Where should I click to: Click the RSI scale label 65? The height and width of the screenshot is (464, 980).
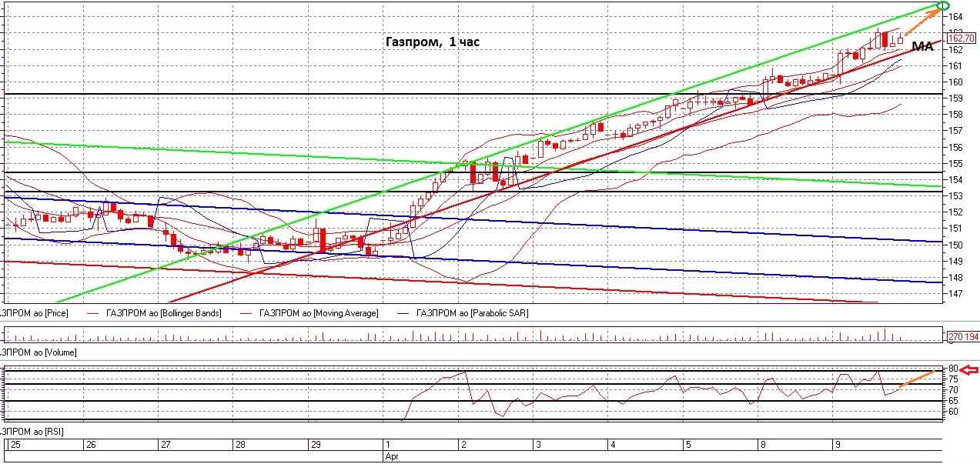[952, 401]
